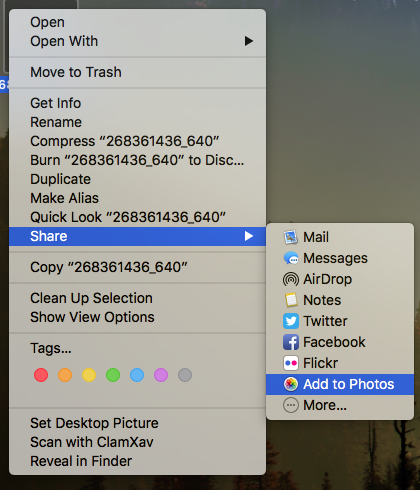Select Open With menu entry
The width and height of the screenshot is (420, 490).
137,41
